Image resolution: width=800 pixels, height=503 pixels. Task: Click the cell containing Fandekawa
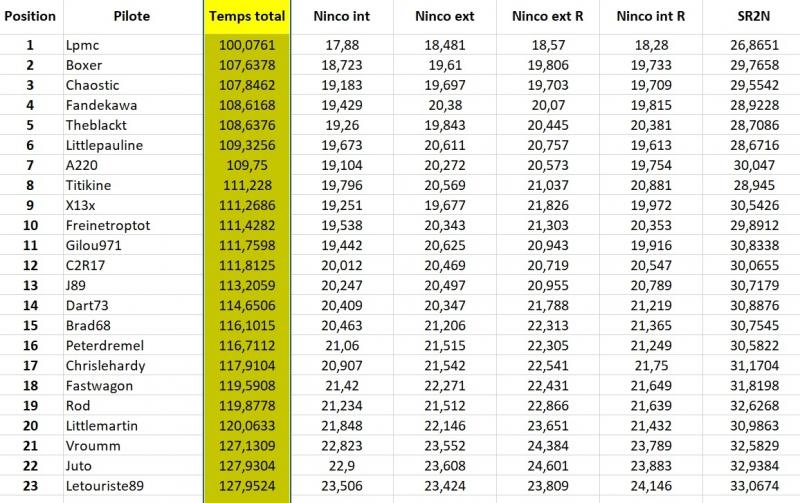pos(132,105)
